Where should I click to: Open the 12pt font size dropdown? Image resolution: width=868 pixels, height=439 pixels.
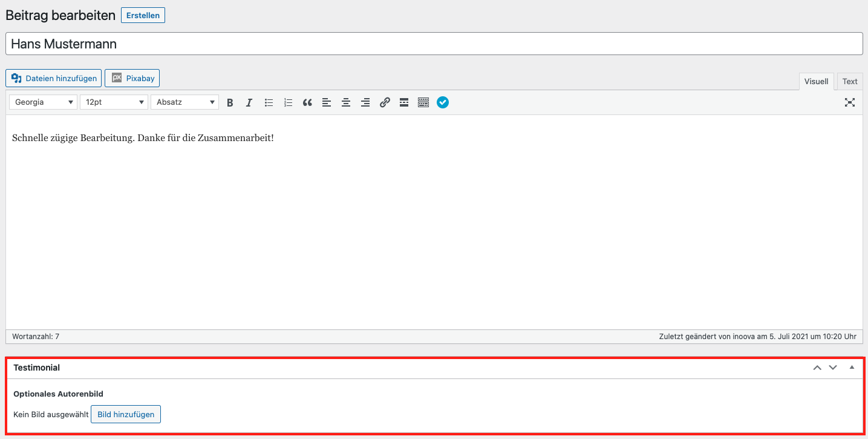pos(114,102)
